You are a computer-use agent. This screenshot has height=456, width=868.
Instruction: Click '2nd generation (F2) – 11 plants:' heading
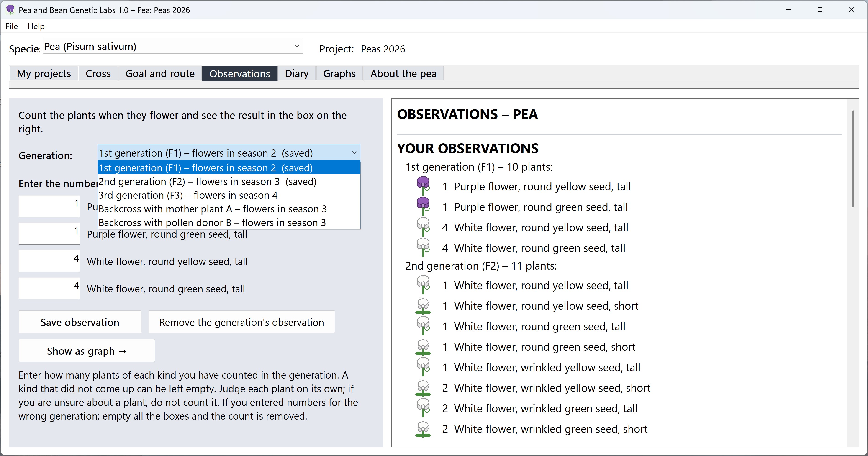coord(481,265)
